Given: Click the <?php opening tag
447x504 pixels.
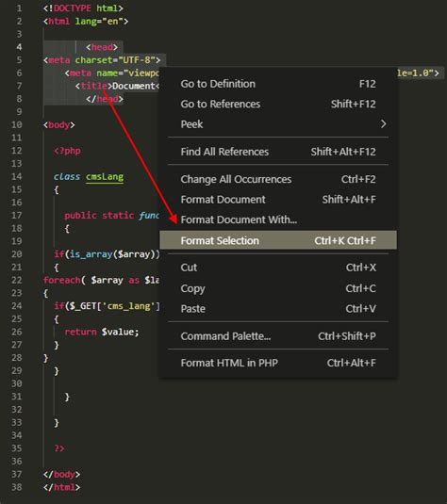Looking at the screenshot, I should point(67,151).
